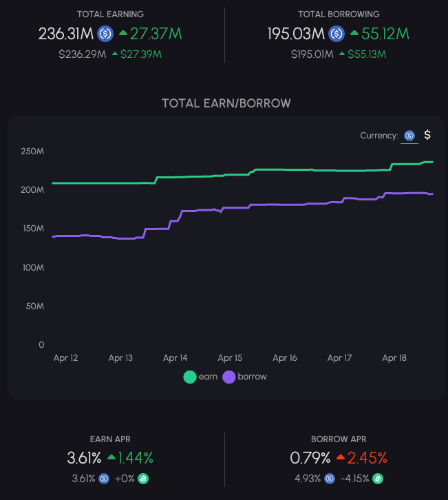Switch chart currency to dollar sign
448x500 pixels.
coord(427,135)
